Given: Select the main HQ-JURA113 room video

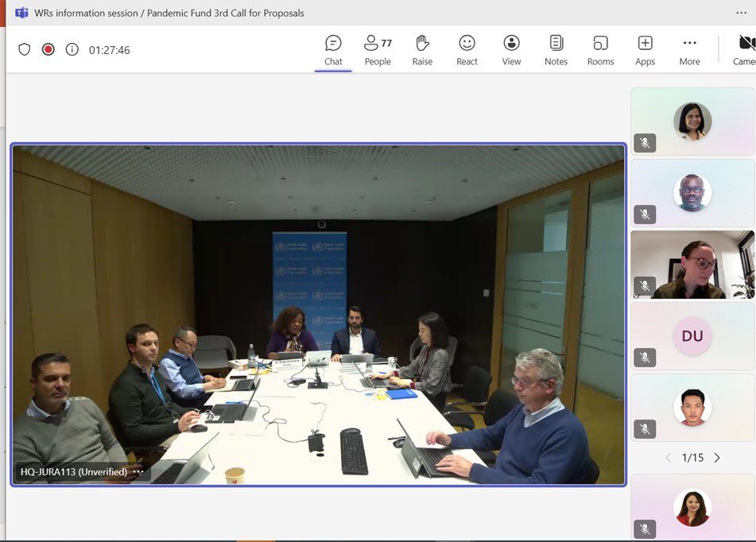Looking at the screenshot, I should 318,315.
